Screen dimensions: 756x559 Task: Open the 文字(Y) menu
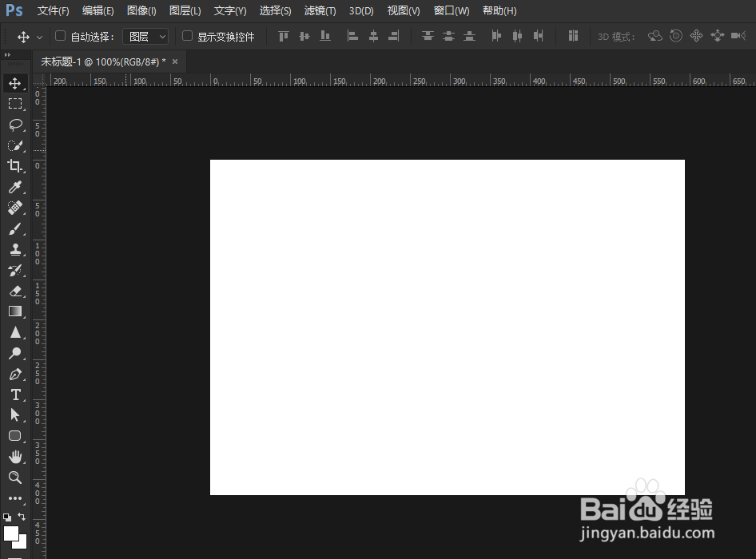pos(230,11)
